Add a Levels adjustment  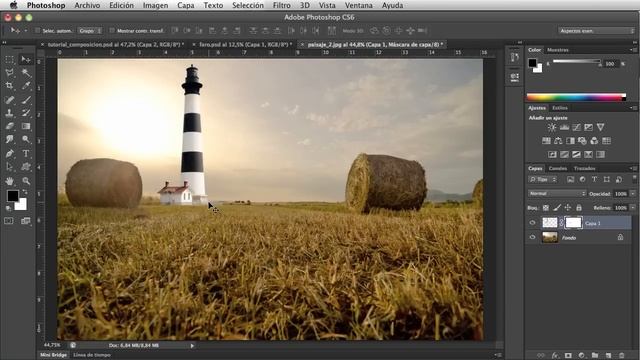coord(564,127)
